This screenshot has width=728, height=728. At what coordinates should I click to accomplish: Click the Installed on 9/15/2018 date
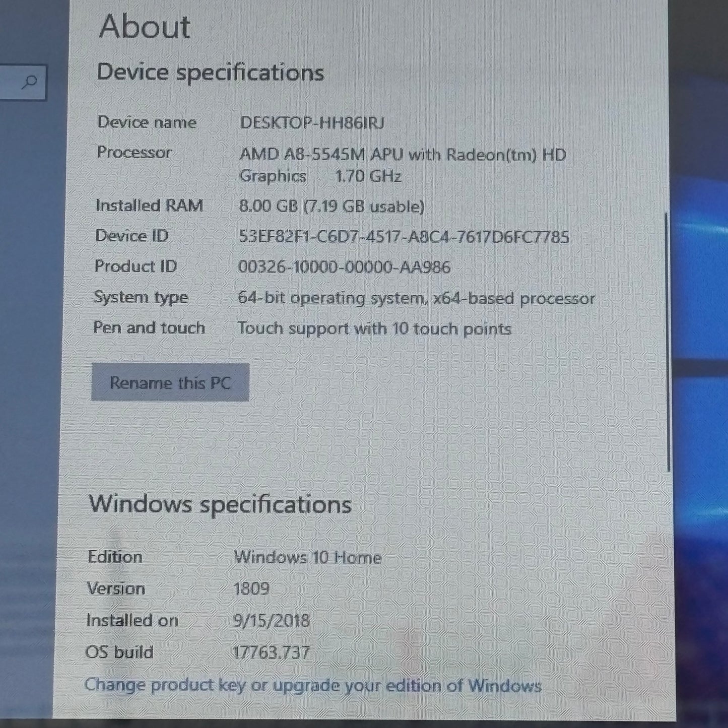(x=272, y=620)
